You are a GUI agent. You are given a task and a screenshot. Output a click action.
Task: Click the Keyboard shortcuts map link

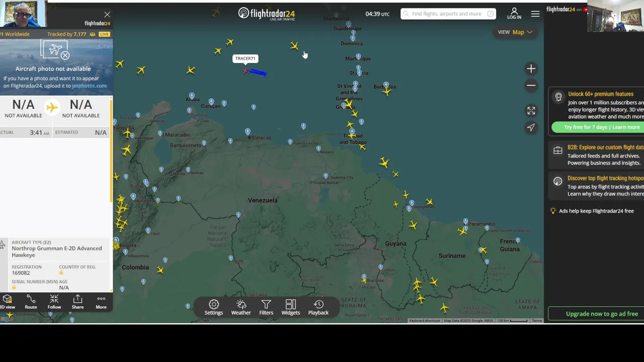(425, 321)
